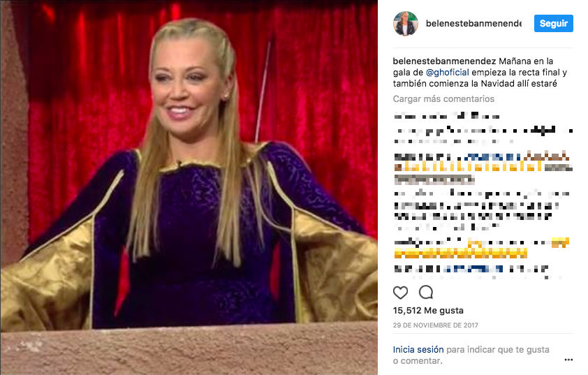Click the 'para indicar que te gusta' text
This screenshot has width=588, height=375.
pyautogui.click(x=498, y=349)
